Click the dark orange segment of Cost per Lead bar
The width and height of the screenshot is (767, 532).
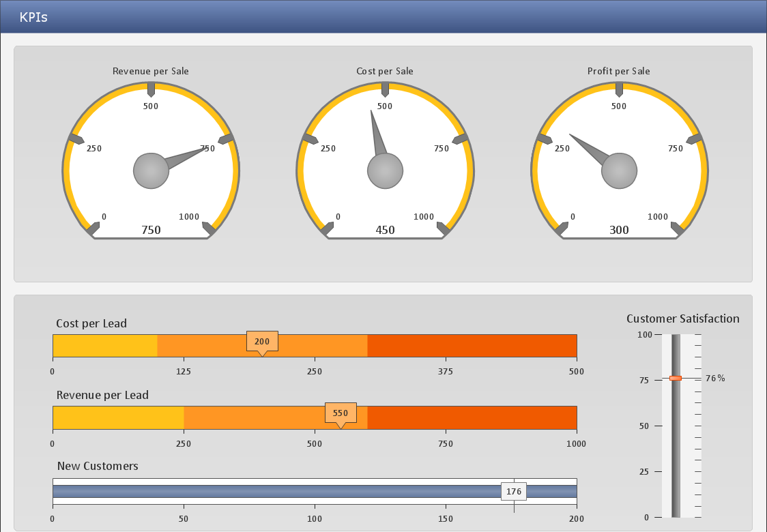pyautogui.click(x=472, y=346)
